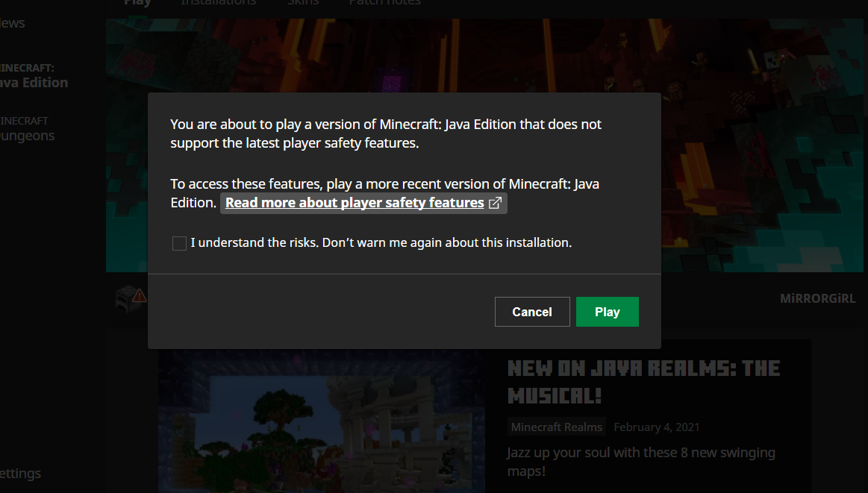This screenshot has width=868, height=493.
Task: Click the external link arrow icon
Action: (496, 203)
